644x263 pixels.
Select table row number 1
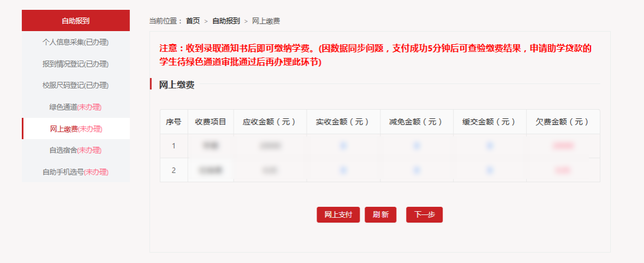coord(380,146)
